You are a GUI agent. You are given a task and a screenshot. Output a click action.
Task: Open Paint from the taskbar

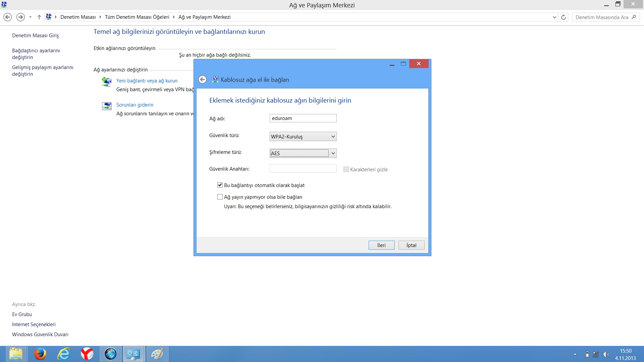pyautogui.click(x=157, y=354)
